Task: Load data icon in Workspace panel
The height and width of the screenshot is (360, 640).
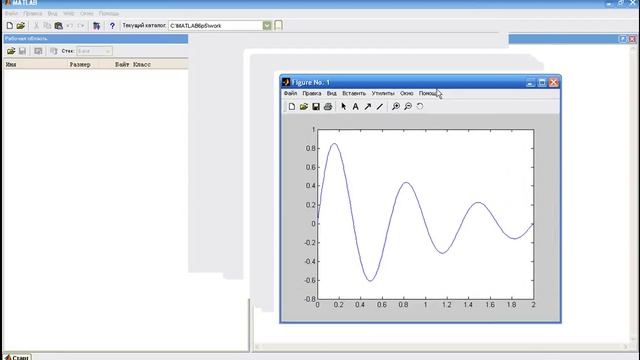Action: point(11,51)
